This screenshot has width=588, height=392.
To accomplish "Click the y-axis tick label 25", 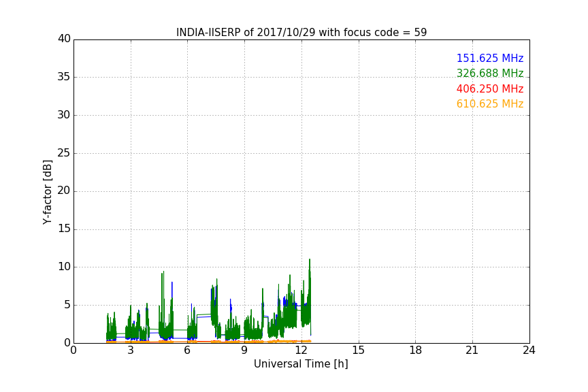I will (64, 152).
